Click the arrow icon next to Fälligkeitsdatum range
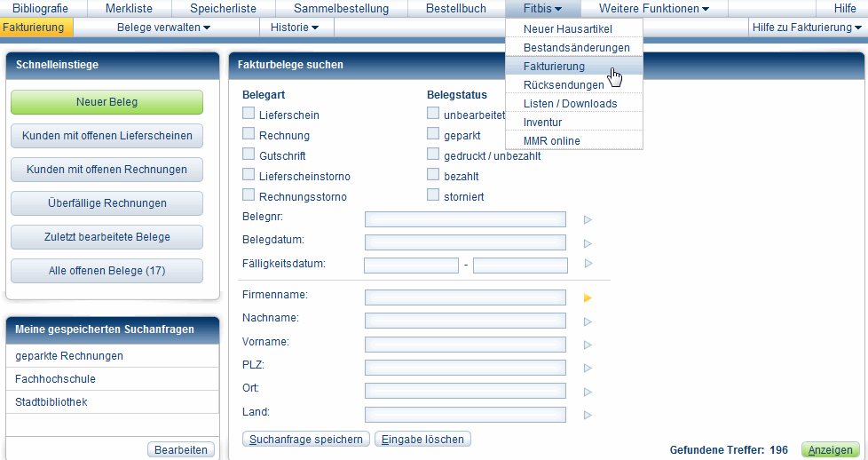This screenshot has width=868, height=460. [587, 264]
